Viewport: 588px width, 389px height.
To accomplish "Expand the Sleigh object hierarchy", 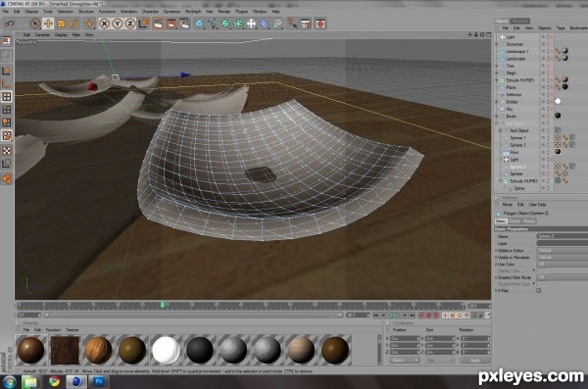I will 497,73.
